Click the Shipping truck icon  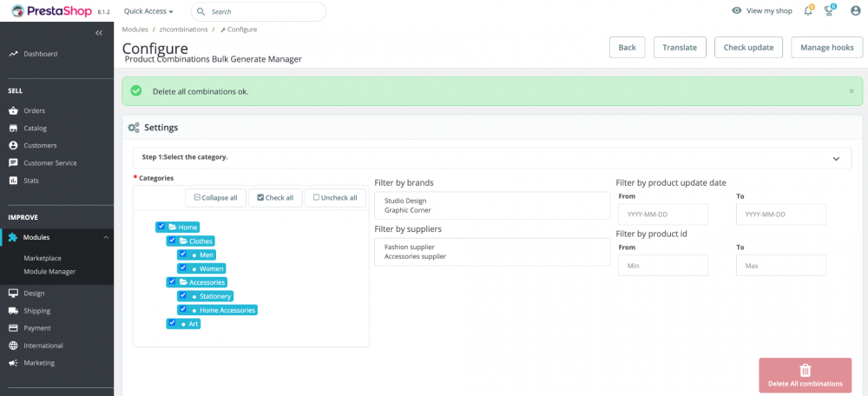(x=13, y=311)
